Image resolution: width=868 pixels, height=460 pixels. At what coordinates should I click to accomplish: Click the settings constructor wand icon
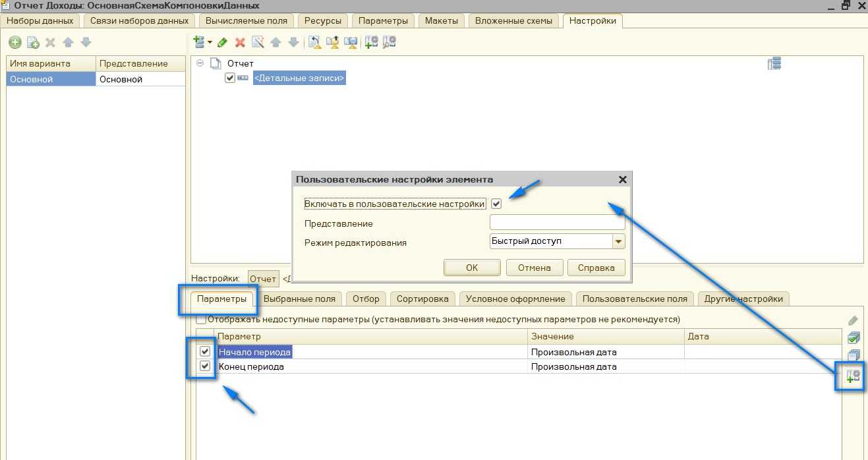pos(258,43)
